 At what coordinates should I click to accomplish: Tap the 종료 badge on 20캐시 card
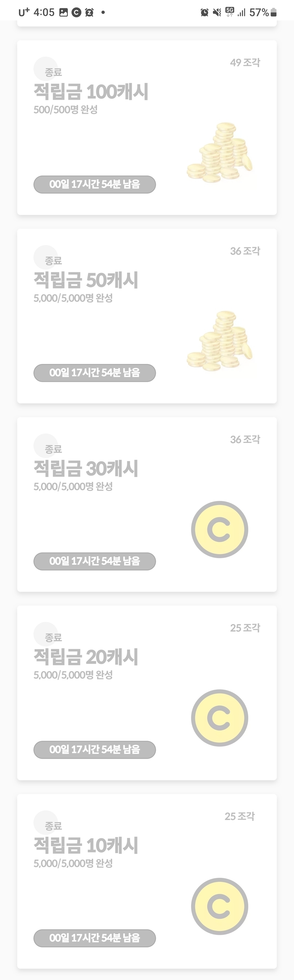click(x=53, y=637)
